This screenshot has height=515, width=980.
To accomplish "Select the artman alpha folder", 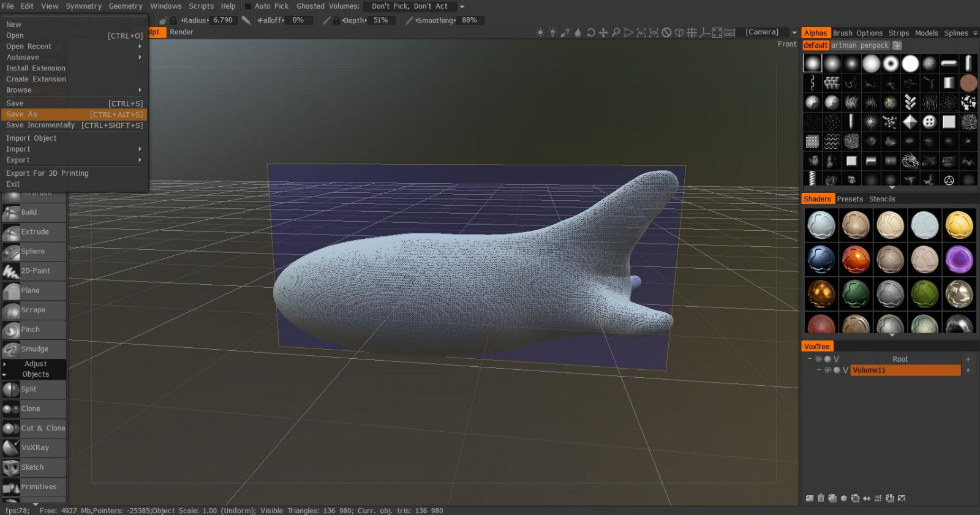I will [843, 45].
